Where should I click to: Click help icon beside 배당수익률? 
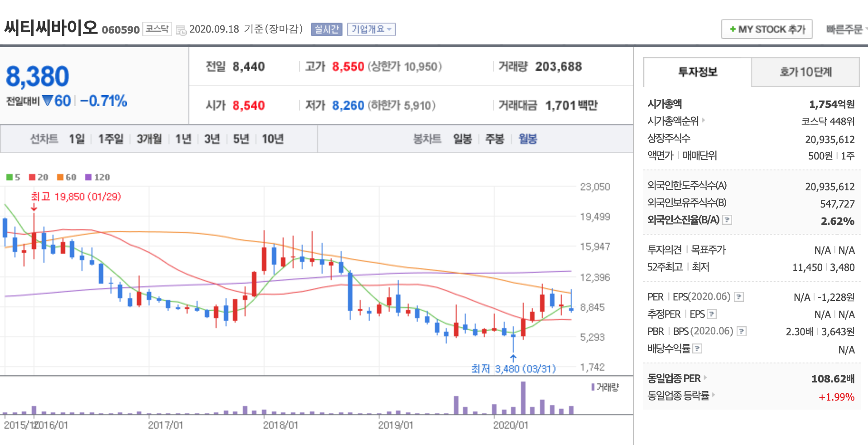pyautogui.click(x=697, y=348)
